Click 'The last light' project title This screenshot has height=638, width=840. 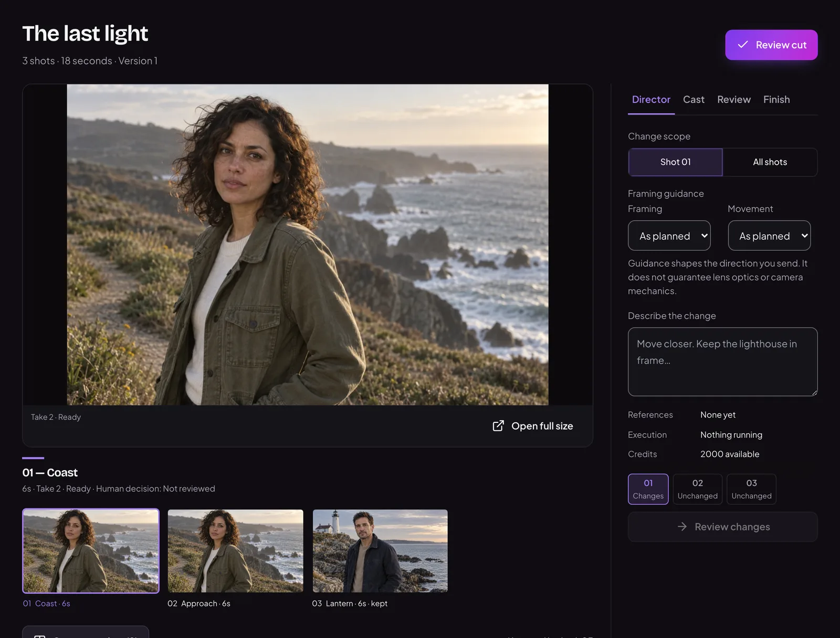coord(85,34)
